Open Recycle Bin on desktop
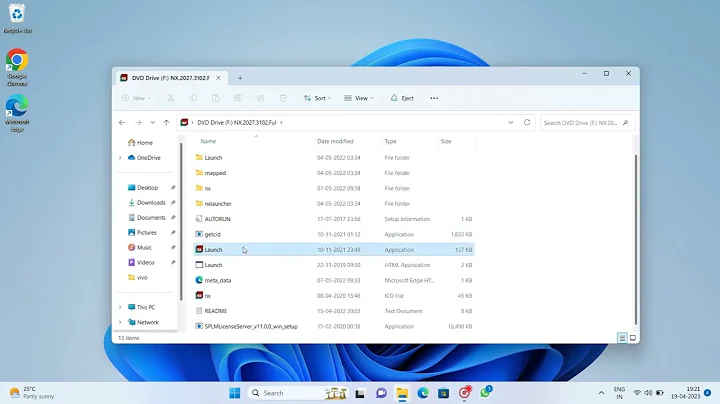 tap(17, 18)
